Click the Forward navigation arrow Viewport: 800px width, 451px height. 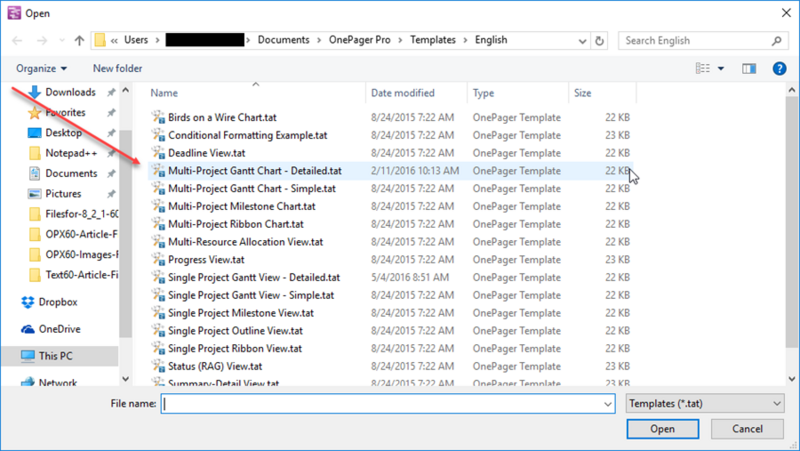click(x=42, y=40)
